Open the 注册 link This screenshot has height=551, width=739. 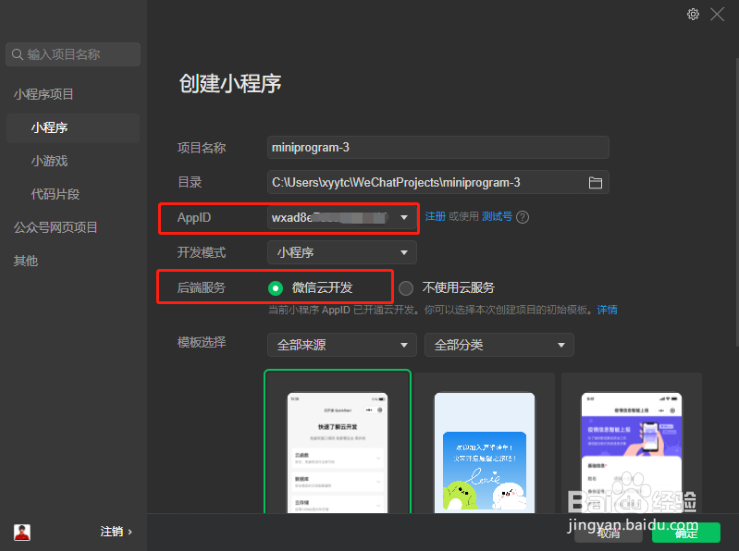435,216
